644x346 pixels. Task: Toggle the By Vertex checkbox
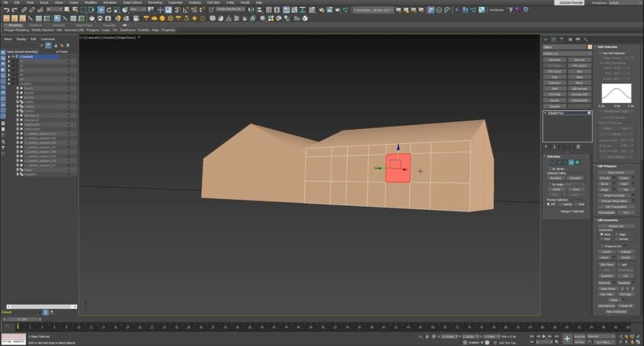pyautogui.click(x=550, y=169)
